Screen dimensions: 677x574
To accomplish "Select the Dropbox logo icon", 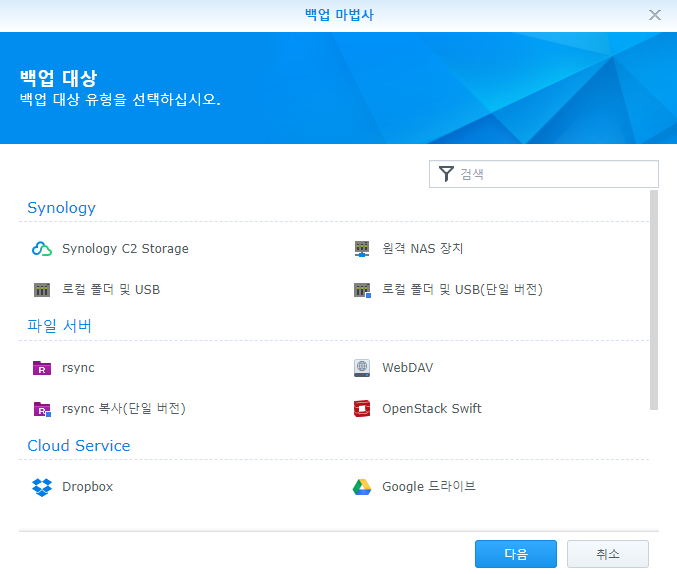I will click(42, 487).
